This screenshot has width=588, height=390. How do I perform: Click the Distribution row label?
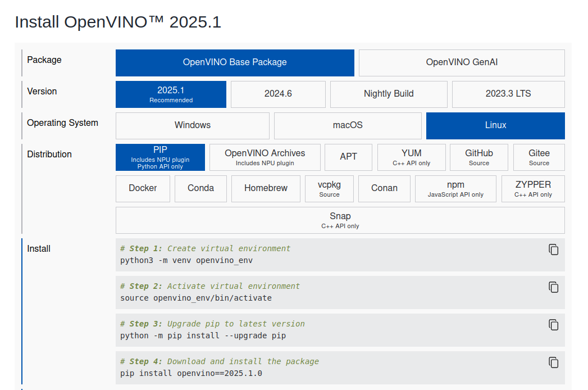[49, 155]
